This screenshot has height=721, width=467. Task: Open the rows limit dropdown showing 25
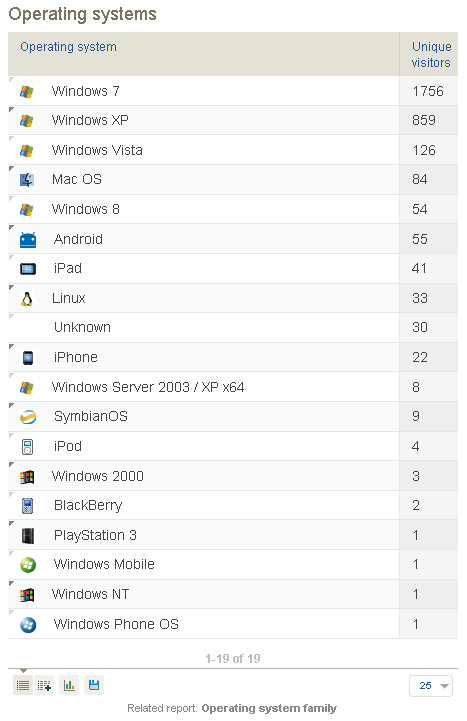tap(431, 686)
